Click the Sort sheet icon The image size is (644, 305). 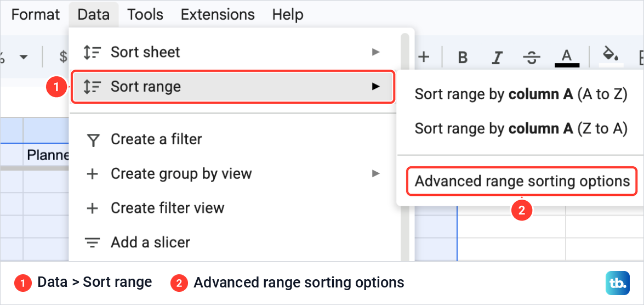click(x=93, y=52)
